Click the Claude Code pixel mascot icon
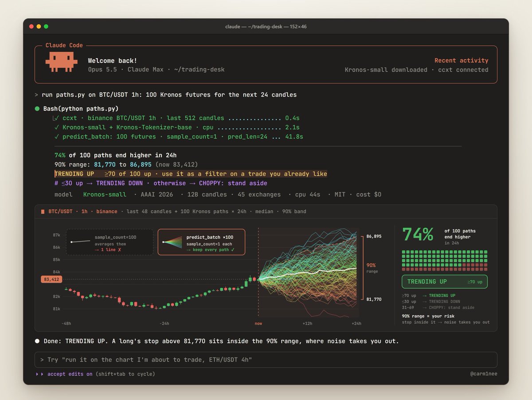 pos(61,63)
